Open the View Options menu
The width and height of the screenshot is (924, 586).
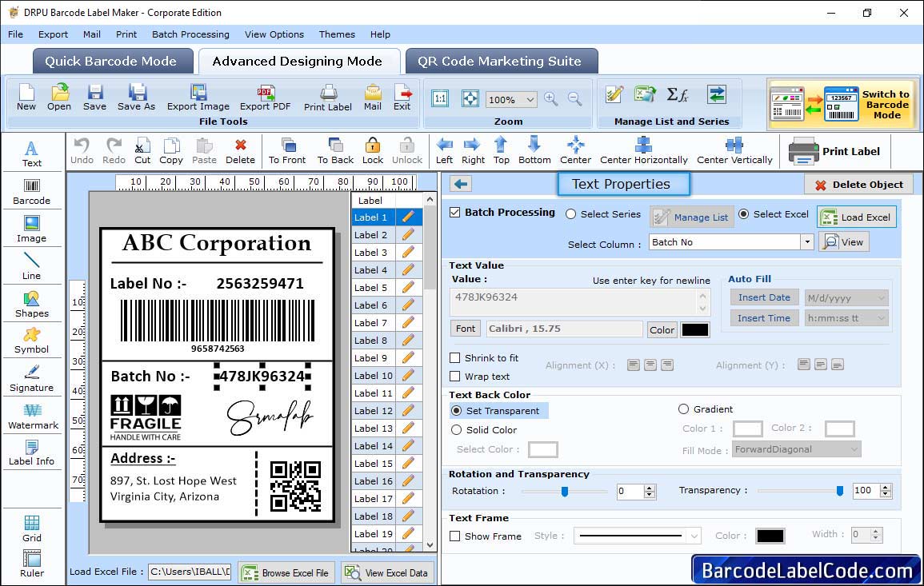click(274, 34)
